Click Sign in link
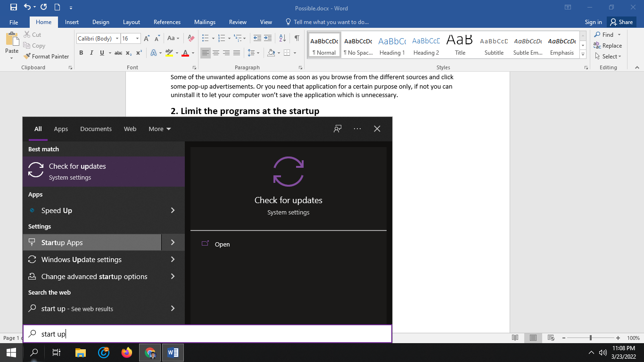The image size is (644, 362). (x=593, y=22)
